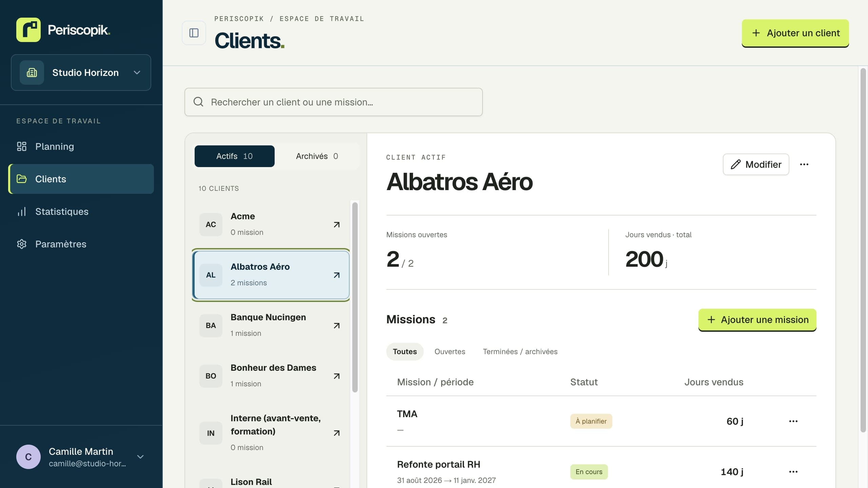Switch to Archivés tab
Viewport: 868px width, 488px height.
(x=317, y=156)
